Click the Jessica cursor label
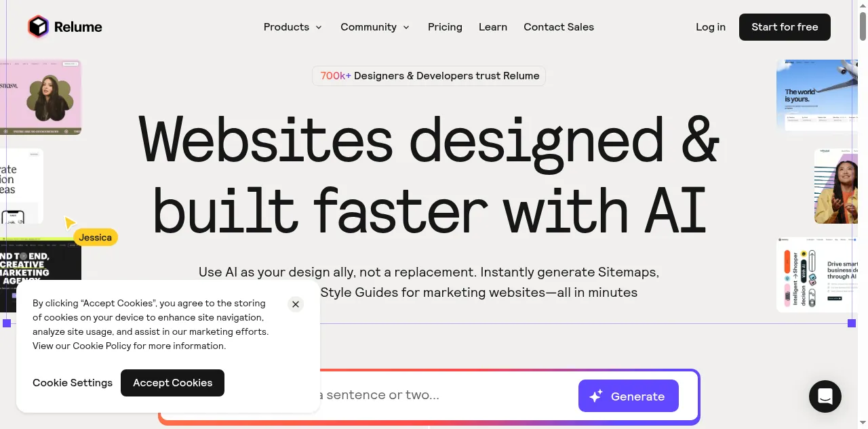868x429 pixels. click(x=95, y=237)
